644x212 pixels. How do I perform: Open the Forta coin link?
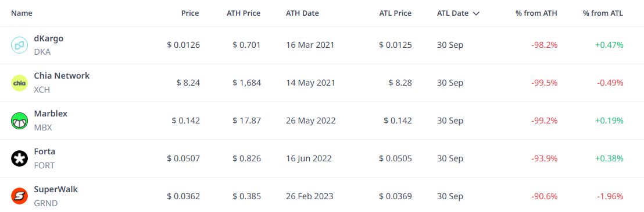(44, 151)
